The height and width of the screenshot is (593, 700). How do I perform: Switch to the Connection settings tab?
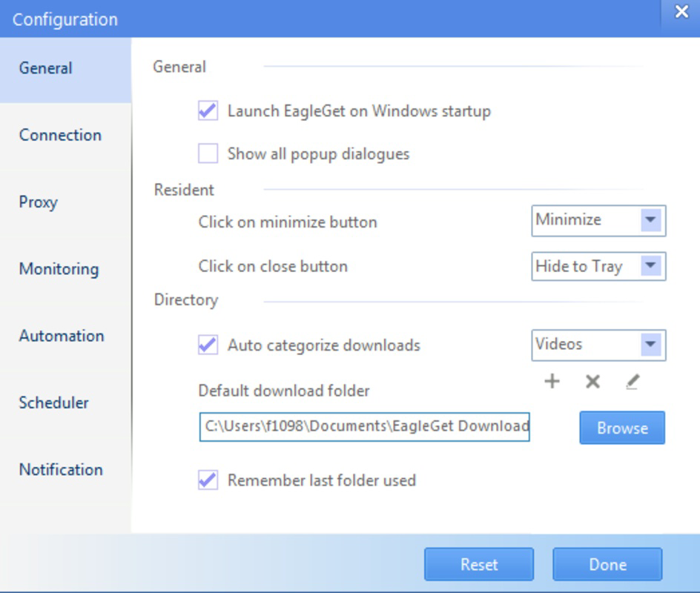59,136
